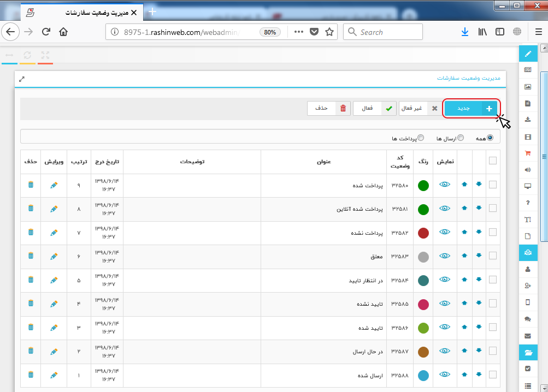Image resolution: width=548 pixels, height=392 pixels.
Task: Edit row معلق with pencil icon
Action: point(54,257)
